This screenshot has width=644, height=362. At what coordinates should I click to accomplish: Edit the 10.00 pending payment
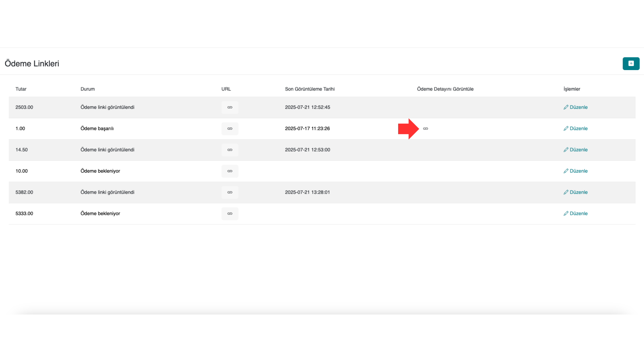[x=576, y=171]
